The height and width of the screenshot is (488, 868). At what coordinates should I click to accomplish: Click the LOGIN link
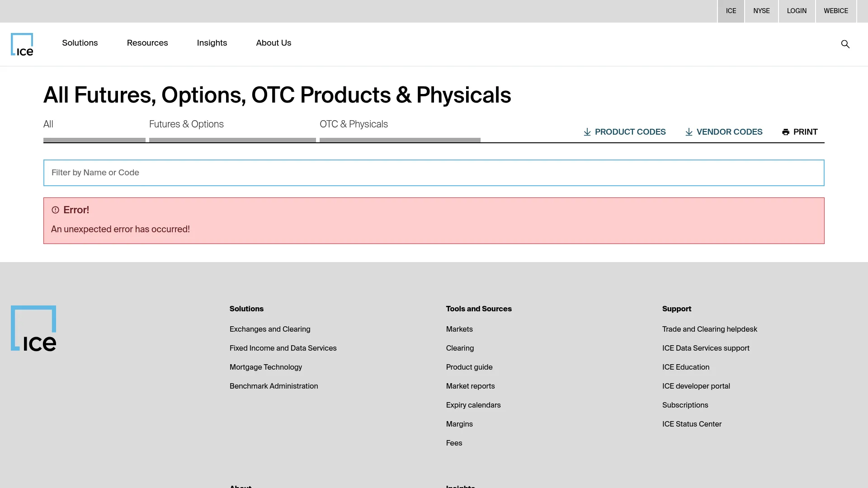tap(797, 11)
